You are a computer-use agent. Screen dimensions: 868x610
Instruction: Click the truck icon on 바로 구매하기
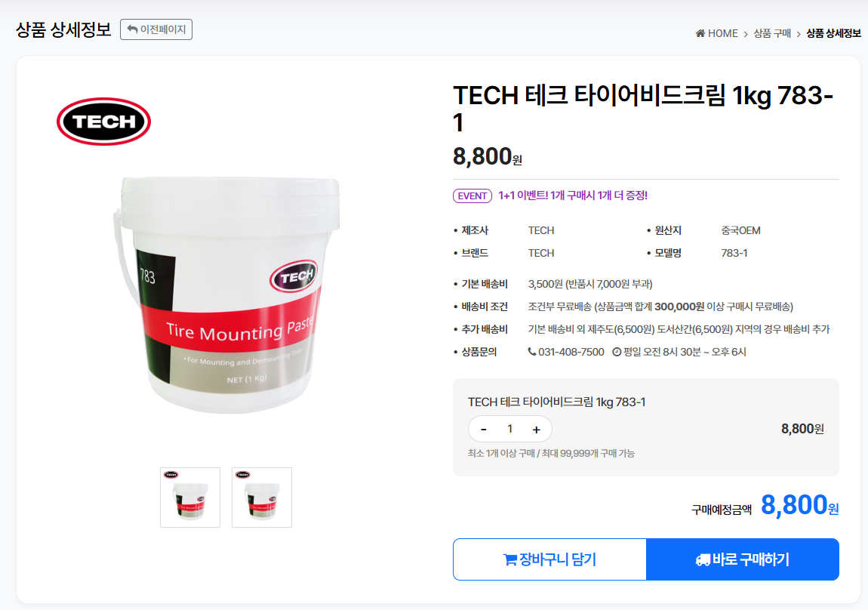pos(703,559)
